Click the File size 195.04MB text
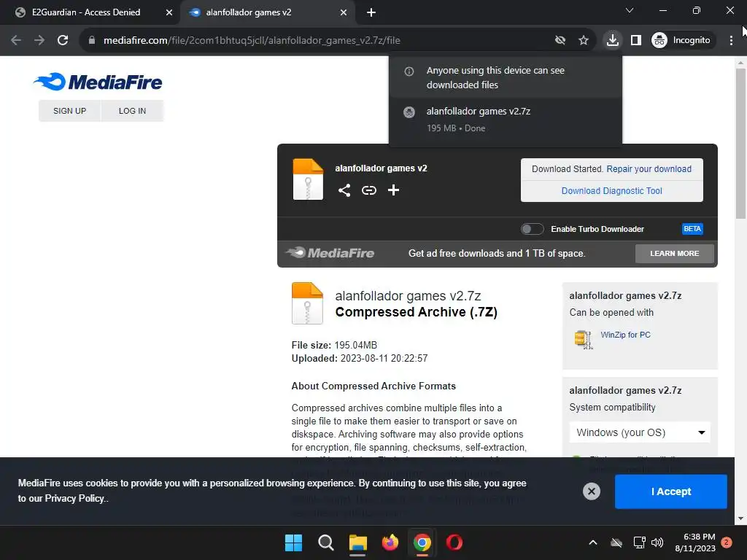The width and height of the screenshot is (747, 560). pos(334,345)
